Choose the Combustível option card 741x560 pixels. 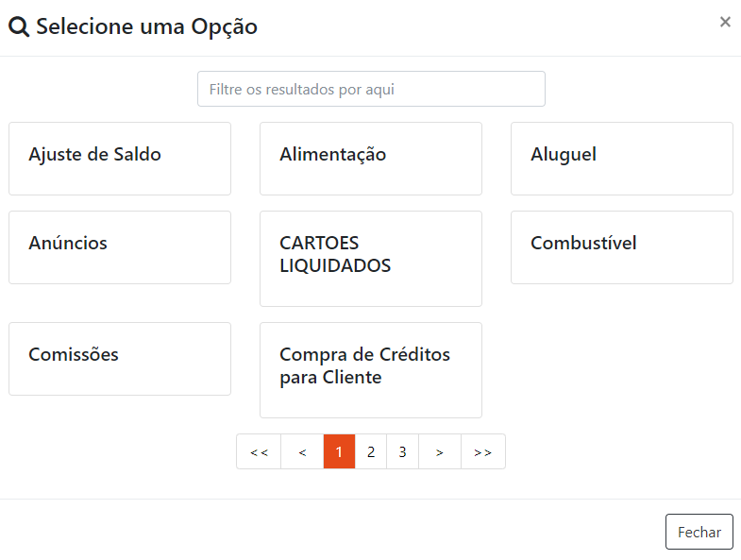coord(622,247)
